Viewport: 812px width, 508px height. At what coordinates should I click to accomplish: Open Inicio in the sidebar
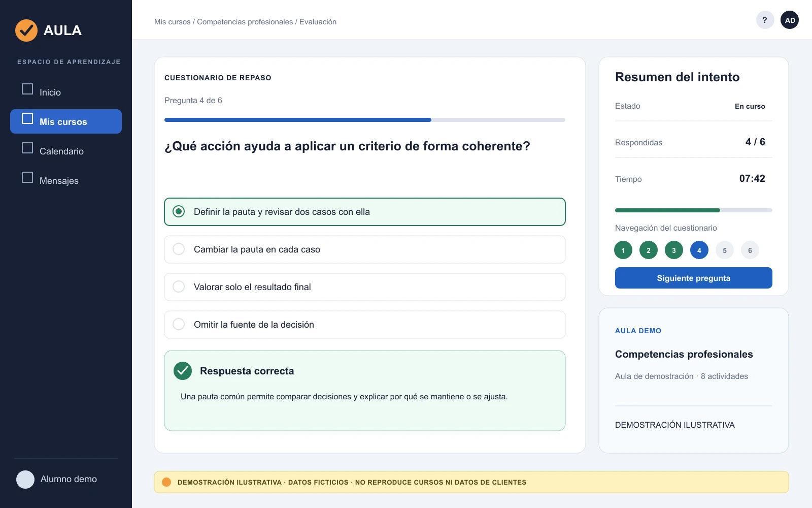point(66,92)
